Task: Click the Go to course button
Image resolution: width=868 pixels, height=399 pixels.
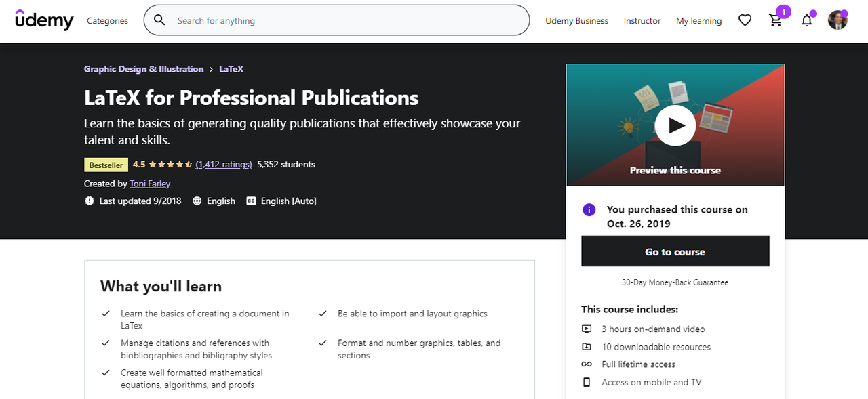Action: click(x=675, y=251)
